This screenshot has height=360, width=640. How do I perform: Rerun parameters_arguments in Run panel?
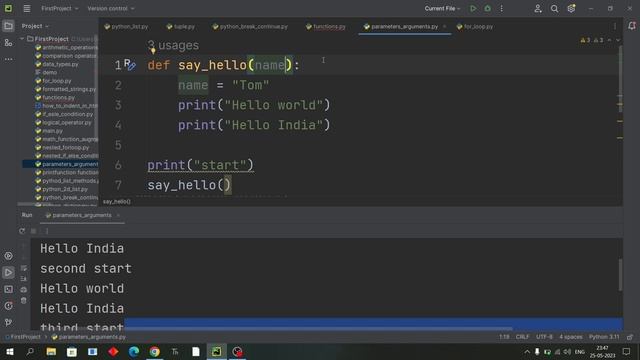pos(22,231)
